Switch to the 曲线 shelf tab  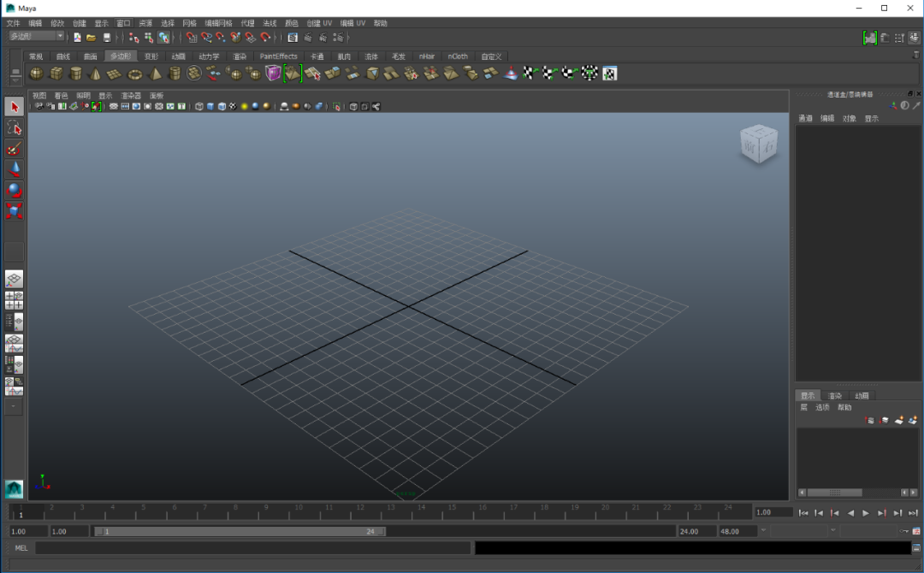click(x=63, y=56)
